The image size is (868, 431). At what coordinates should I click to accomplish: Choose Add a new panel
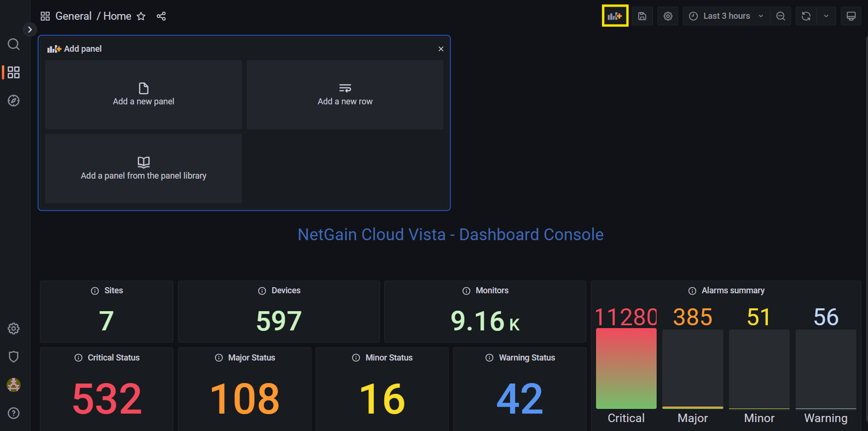click(144, 94)
